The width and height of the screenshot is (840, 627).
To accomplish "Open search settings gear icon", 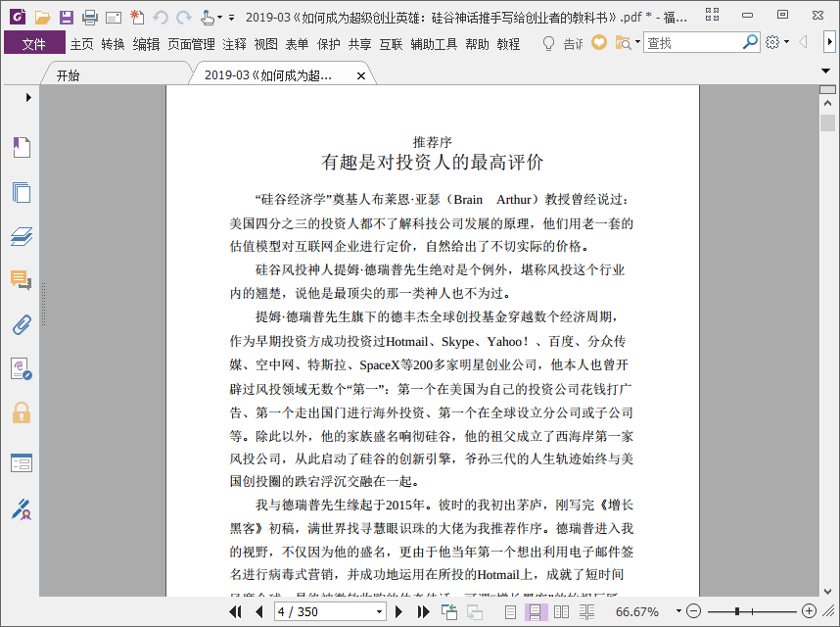I will pos(772,42).
